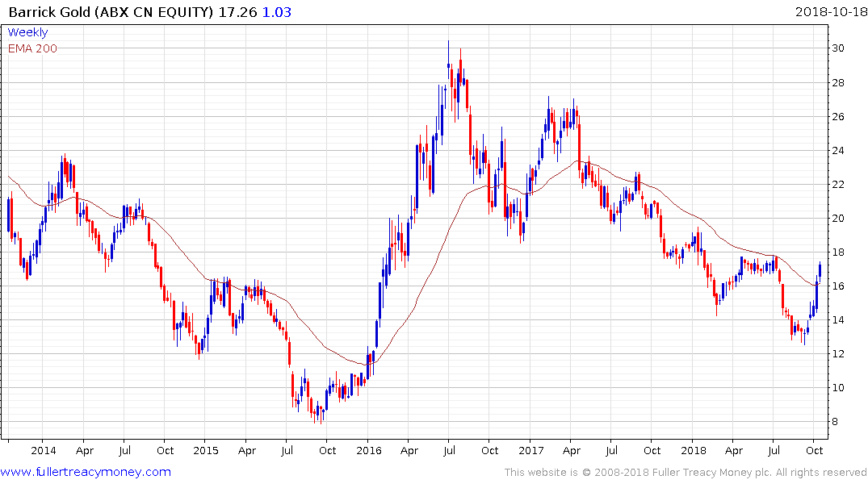Click the 2015 year axis label
Screen dimensions: 868x484
(x=205, y=450)
